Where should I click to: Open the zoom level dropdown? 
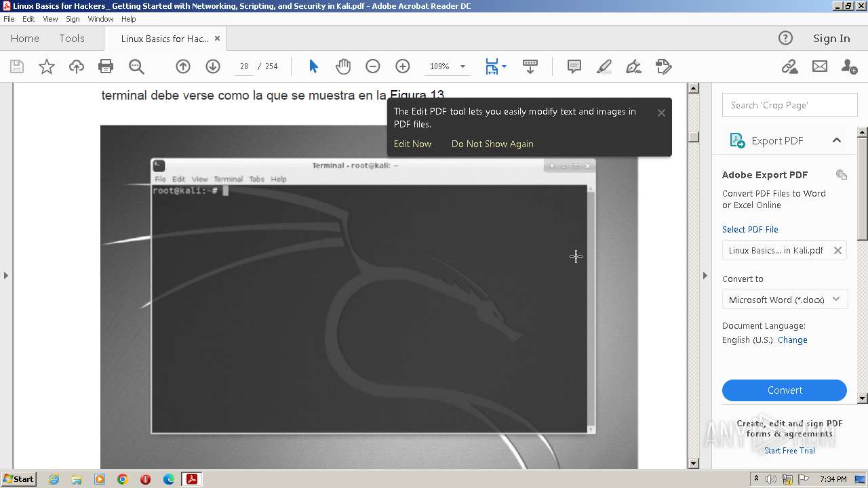click(462, 66)
